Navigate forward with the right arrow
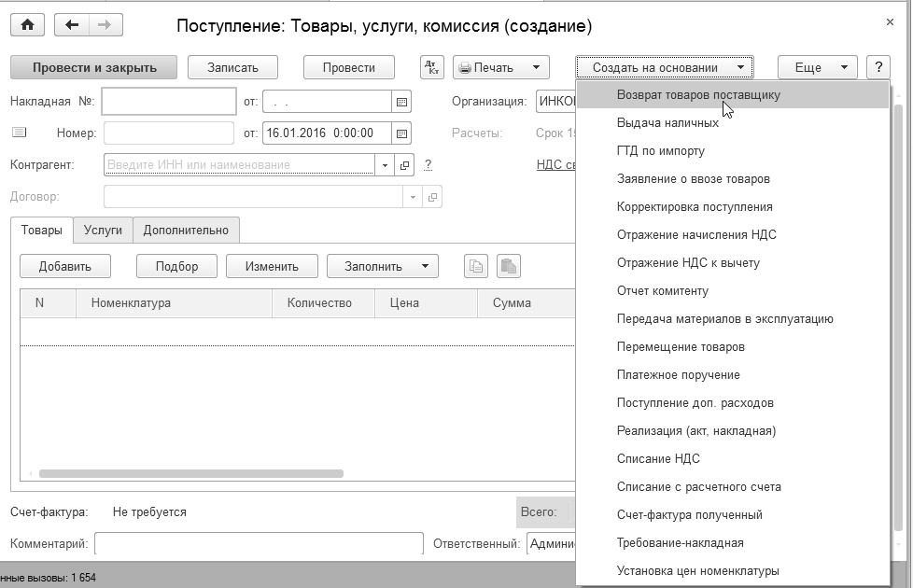This screenshot has height=588, width=913. (x=105, y=25)
